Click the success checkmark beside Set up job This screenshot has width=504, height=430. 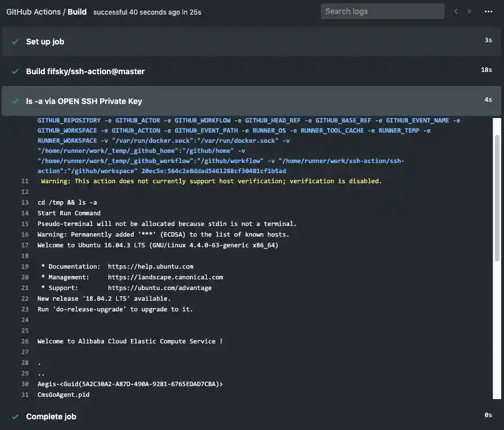pos(15,42)
